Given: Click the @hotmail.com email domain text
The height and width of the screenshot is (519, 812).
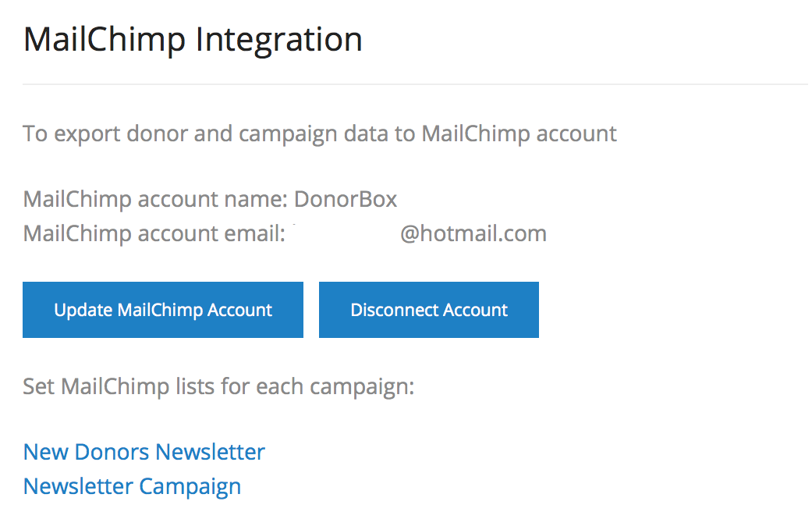Looking at the screenshot, I should [x=473, y=233].
